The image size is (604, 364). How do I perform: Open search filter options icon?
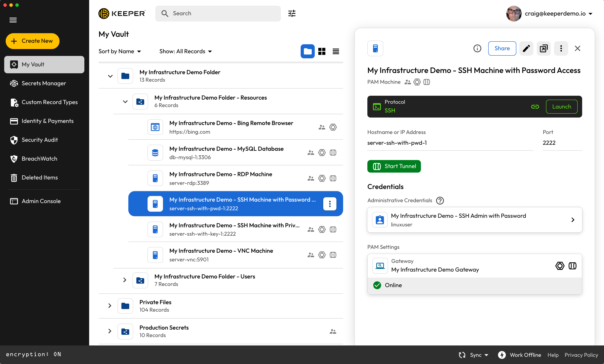[292, 13]
